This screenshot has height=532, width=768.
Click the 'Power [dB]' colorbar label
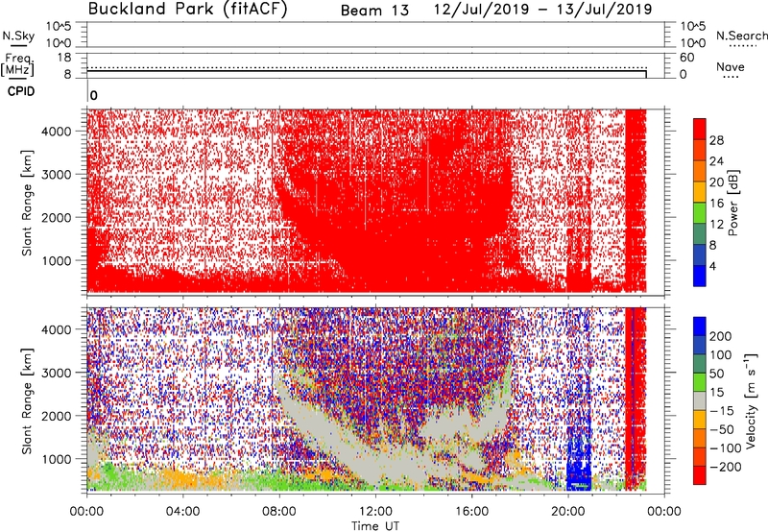coord(733,203)
